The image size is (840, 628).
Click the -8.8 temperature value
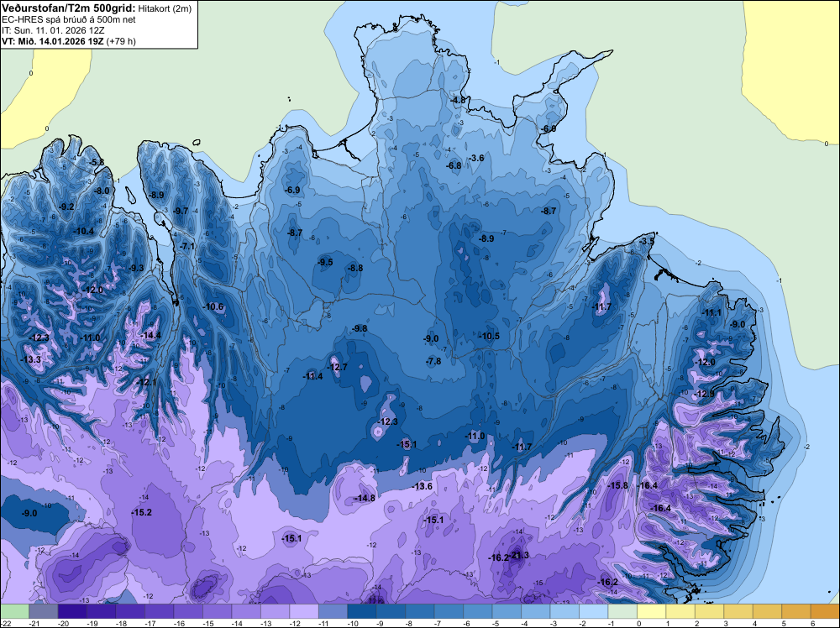(x=355, y=268)
